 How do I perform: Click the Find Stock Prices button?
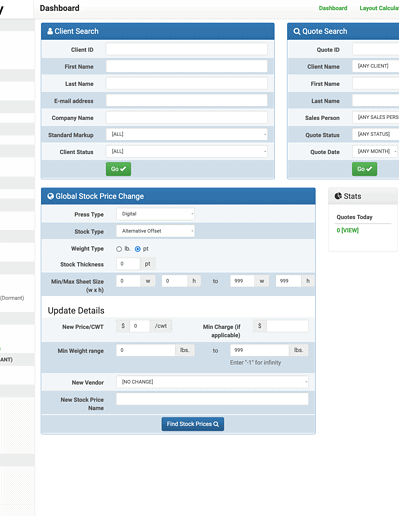[x=193, y=424]
